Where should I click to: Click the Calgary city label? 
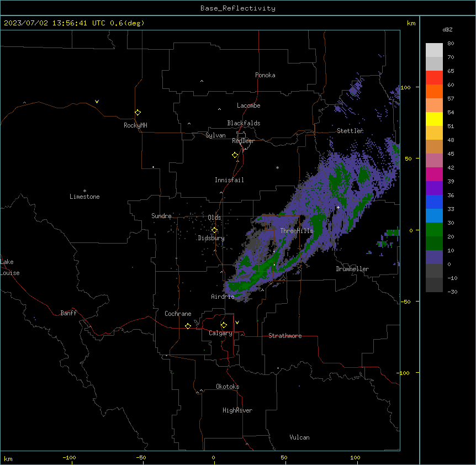coord(220,333)
